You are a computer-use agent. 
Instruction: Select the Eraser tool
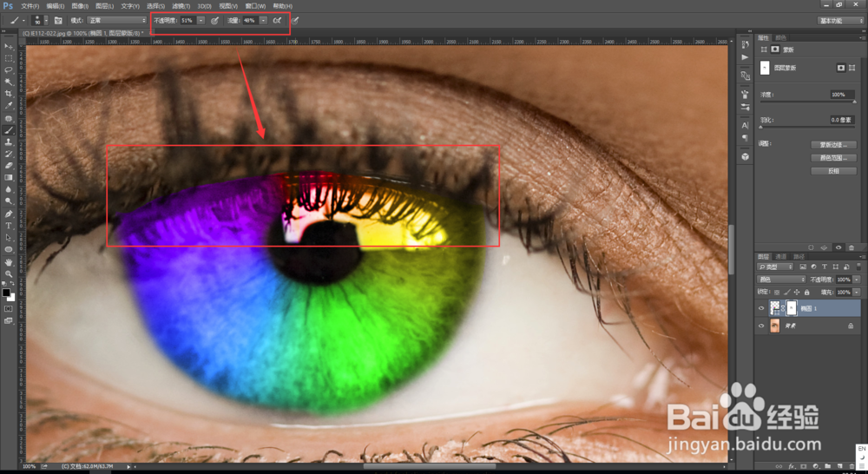(9, 166)
